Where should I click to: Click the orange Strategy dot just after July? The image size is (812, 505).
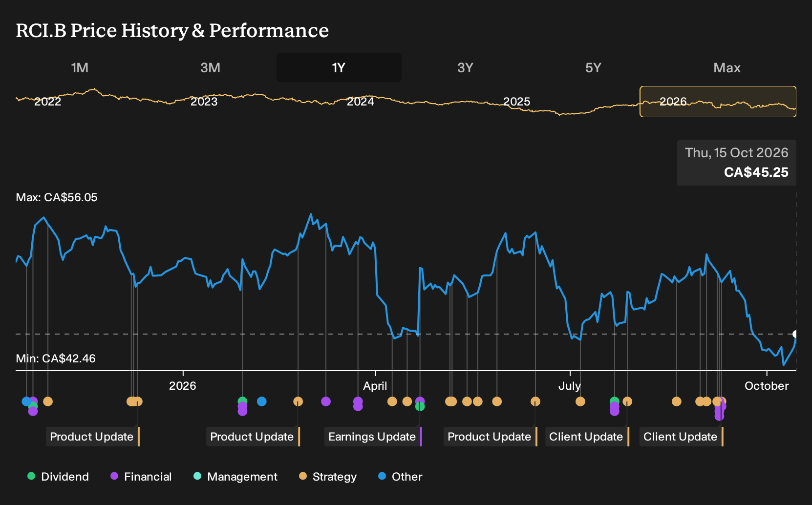tap(580, 401)
